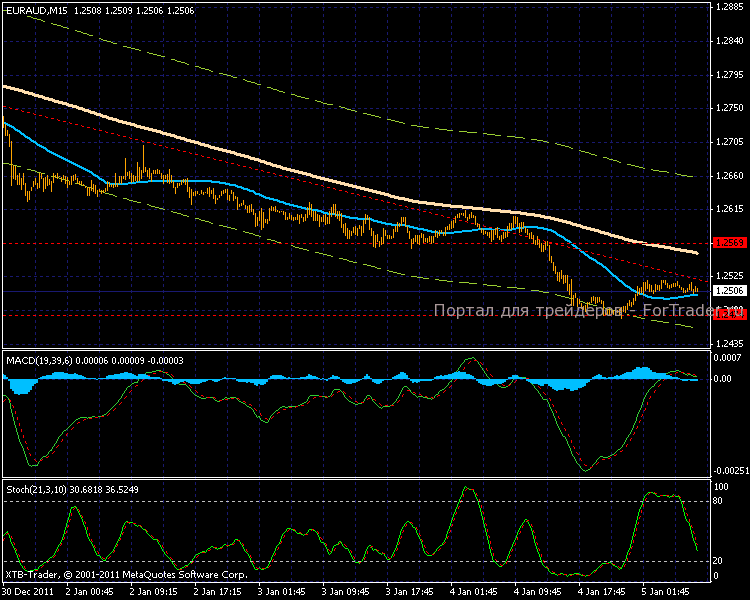750x600 pixels.
Task: Click the 2 Jan 09:15 time label
Action: pyautogui.click(x=154, y=591)
